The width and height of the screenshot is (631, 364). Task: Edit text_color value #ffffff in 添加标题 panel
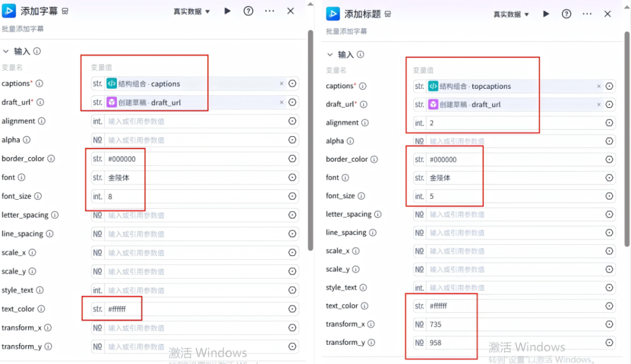point(514,306)
